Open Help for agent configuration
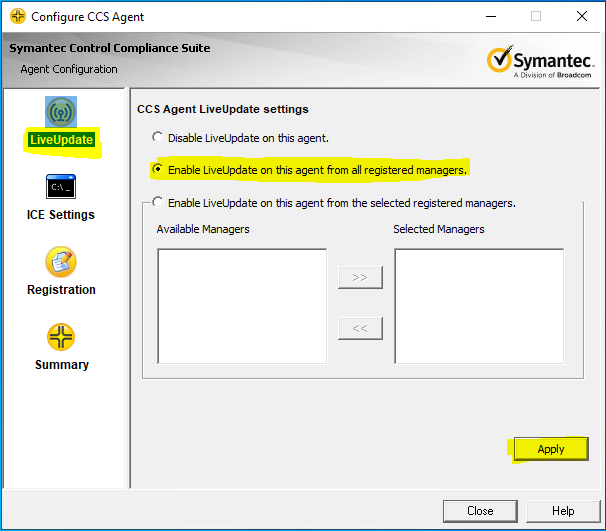The height and width of the screenshot is (531, 606). pyautogui.click(x=563, y=511)
